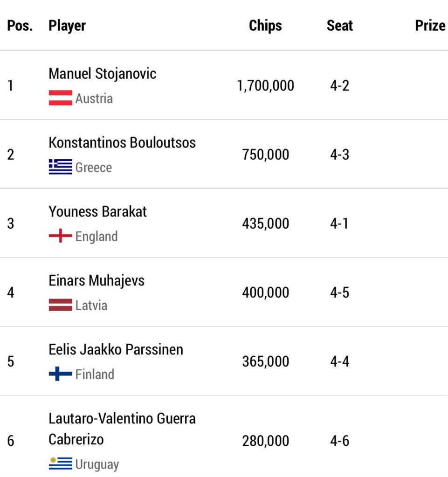Click the Greece flag icon

(x=60, y=167)
